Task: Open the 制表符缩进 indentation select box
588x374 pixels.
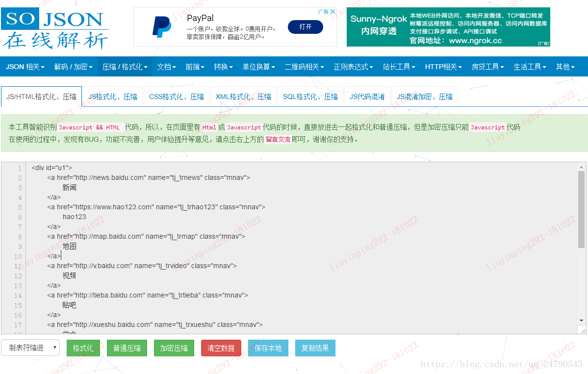Action: (30, 348)
